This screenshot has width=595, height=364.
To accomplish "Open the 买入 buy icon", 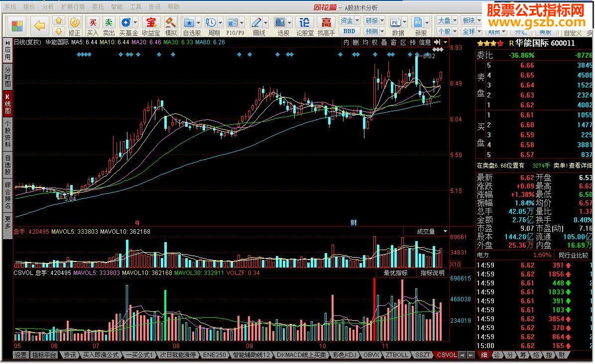I will 93,22.
